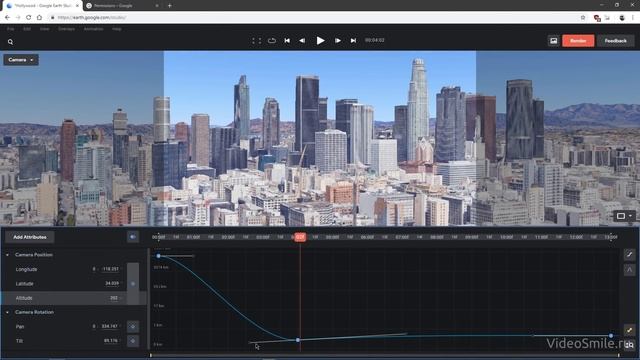This screenshot has width=640, height=360.
Task: Select the altitude keyframe at the playhead
Action: point(298,340)
